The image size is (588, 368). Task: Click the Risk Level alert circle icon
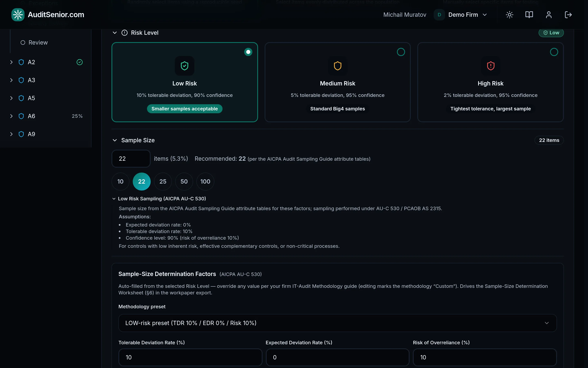[124, 33]
